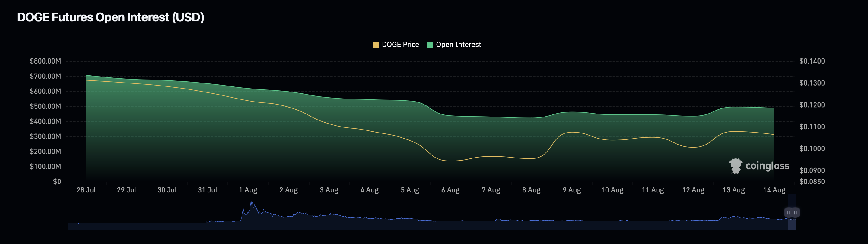The width and height of the screenshot is (868, 244).
Task: Select the 14 Aug date axis label
Action: 774,190
